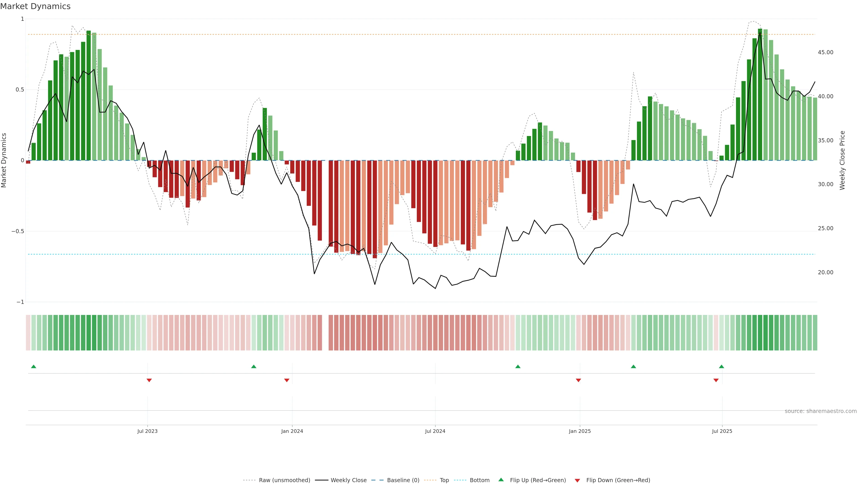Toggle the Top legend entry
Image resolution: width=868 pixels, height=488 pixels.
point(444,480)
